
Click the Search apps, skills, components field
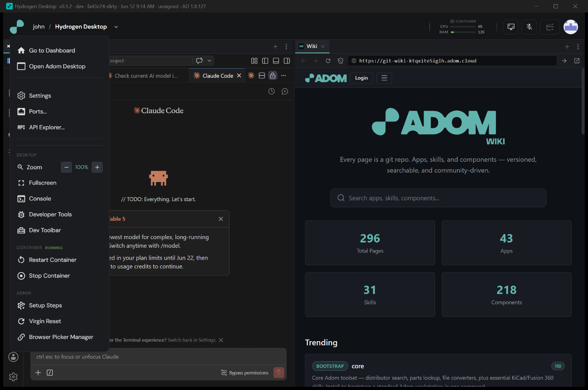438,198
